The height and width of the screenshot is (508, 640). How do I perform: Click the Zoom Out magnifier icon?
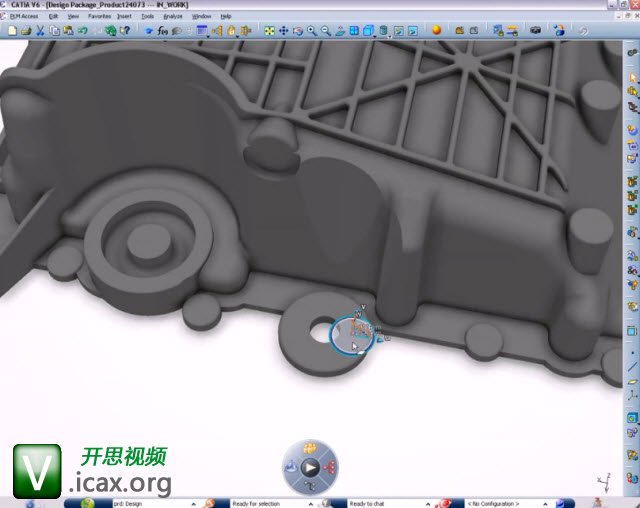(x=326, y=31)
